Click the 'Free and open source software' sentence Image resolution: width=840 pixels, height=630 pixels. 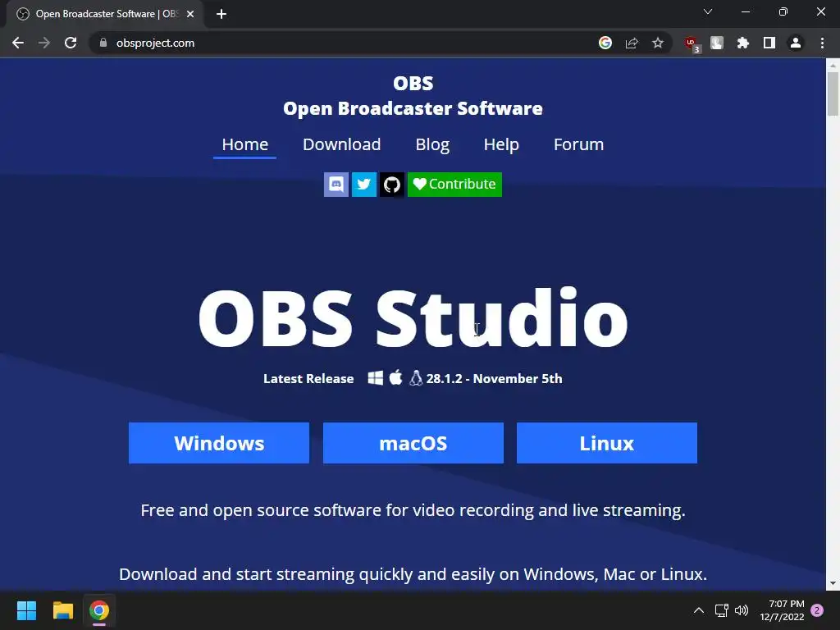coord(413,510)
